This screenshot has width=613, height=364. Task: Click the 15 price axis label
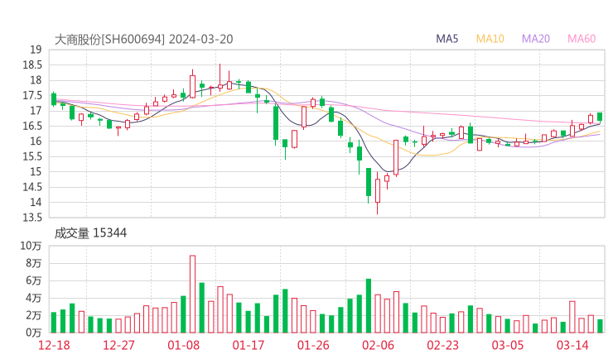36,172
